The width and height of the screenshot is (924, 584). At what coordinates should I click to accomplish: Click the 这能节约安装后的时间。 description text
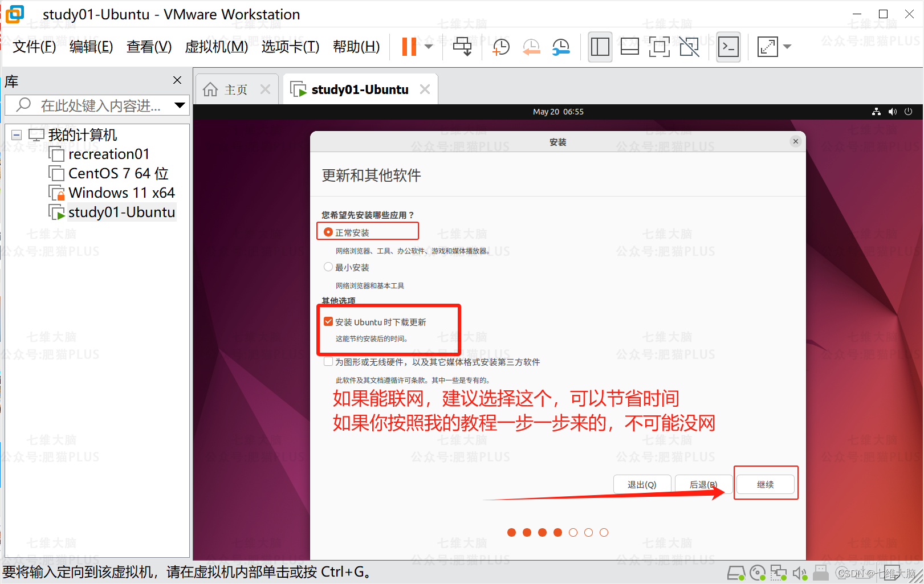pos(372,338)
